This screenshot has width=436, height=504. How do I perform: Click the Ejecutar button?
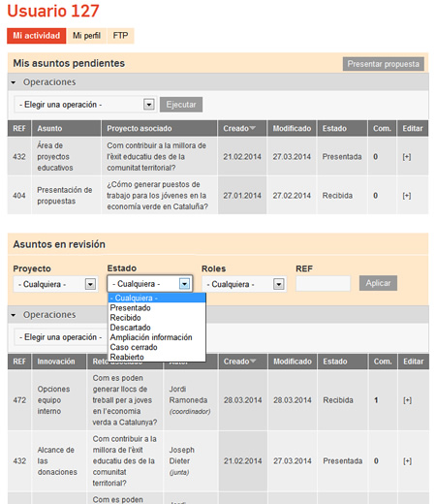[181, 105]
